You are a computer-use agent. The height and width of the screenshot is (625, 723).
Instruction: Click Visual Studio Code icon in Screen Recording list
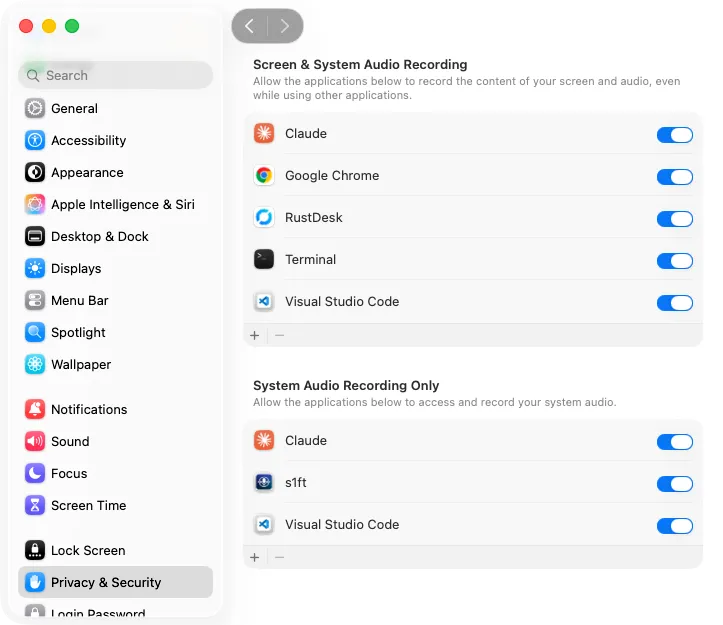pyautogui.click(x=264, y=302)
